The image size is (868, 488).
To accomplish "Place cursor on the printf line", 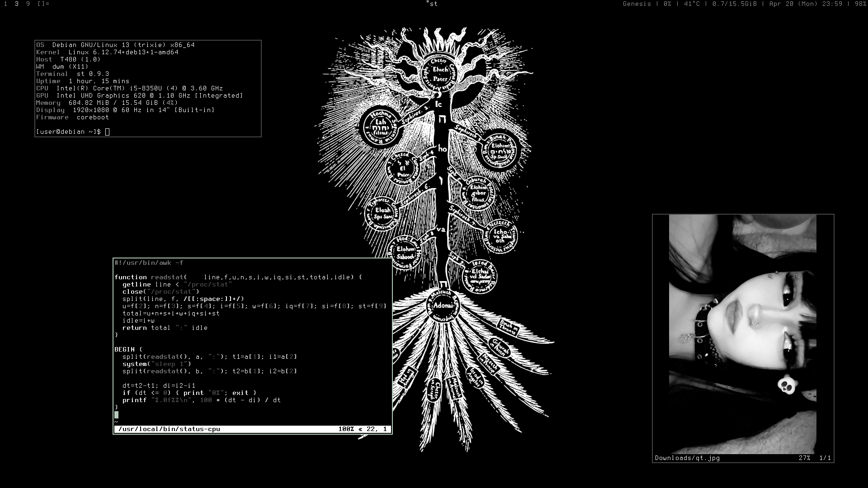I will (201, 400).
